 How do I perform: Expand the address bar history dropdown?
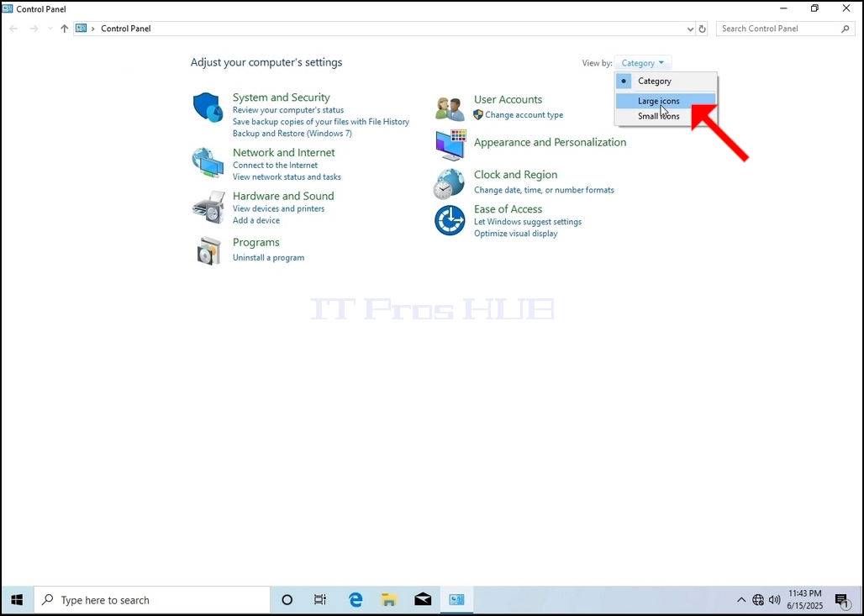coord(690,29)
